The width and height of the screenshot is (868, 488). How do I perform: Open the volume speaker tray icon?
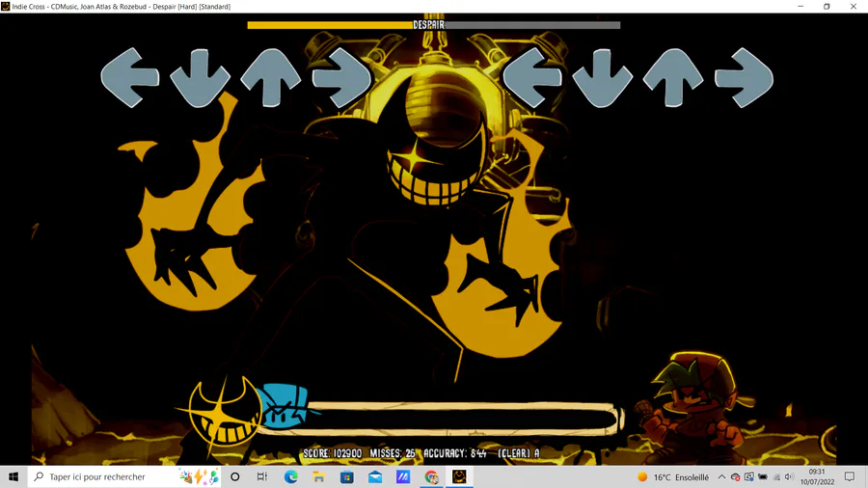click(790, 477)
